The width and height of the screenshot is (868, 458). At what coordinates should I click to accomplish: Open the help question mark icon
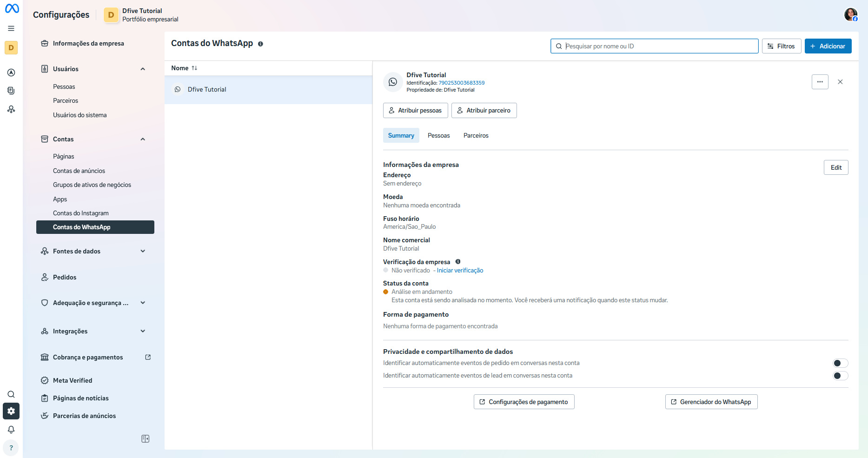click(x=11, y=448)
